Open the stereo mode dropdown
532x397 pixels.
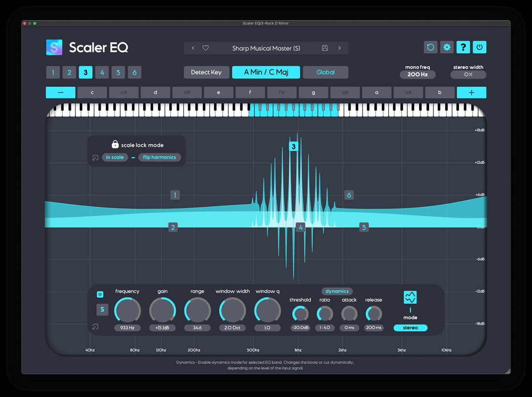pyautogui.click(x=410, y=328)
